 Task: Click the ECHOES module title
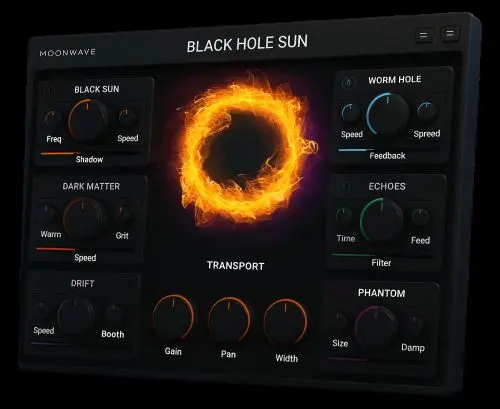click(x=387, y=186)
